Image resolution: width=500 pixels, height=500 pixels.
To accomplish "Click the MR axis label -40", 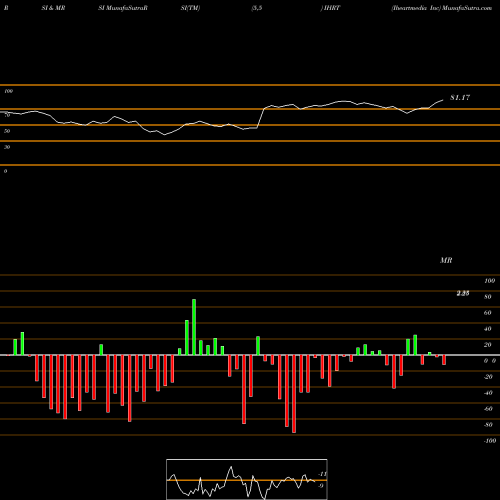I will 488,393.
